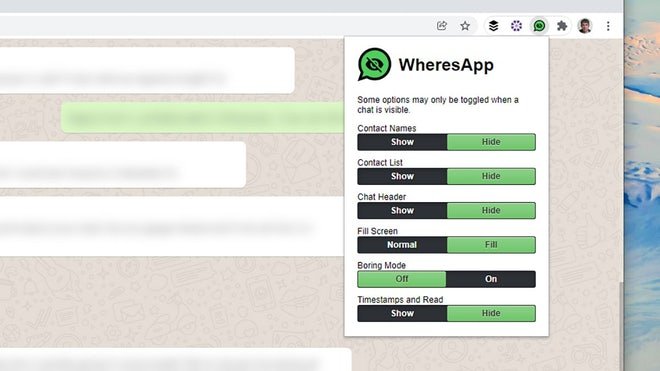Turn Boring Mode Off
This screenshot has width=660, height=371.
[x=402, y=279]
